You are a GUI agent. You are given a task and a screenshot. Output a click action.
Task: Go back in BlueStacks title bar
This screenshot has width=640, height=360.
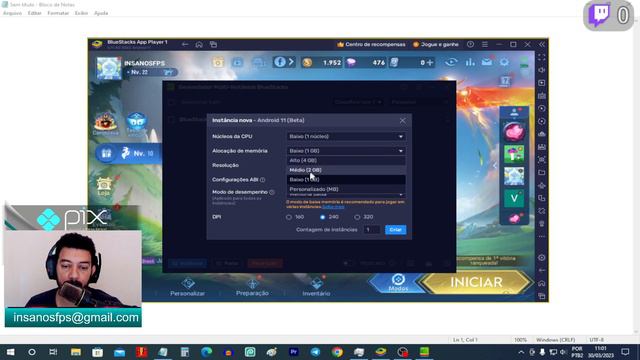[185, 44]
